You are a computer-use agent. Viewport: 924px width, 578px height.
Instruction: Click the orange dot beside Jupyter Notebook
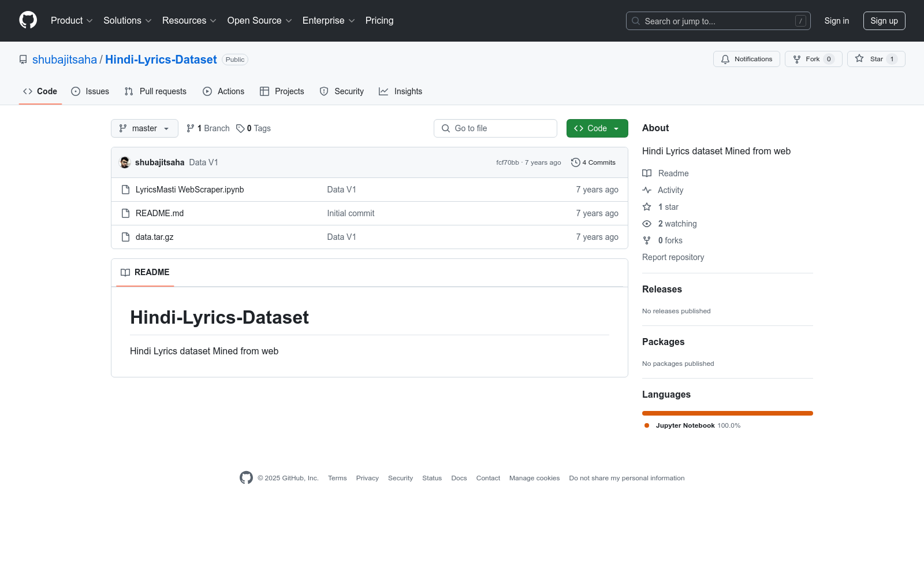pyautogui.click(x=647, y=425)
